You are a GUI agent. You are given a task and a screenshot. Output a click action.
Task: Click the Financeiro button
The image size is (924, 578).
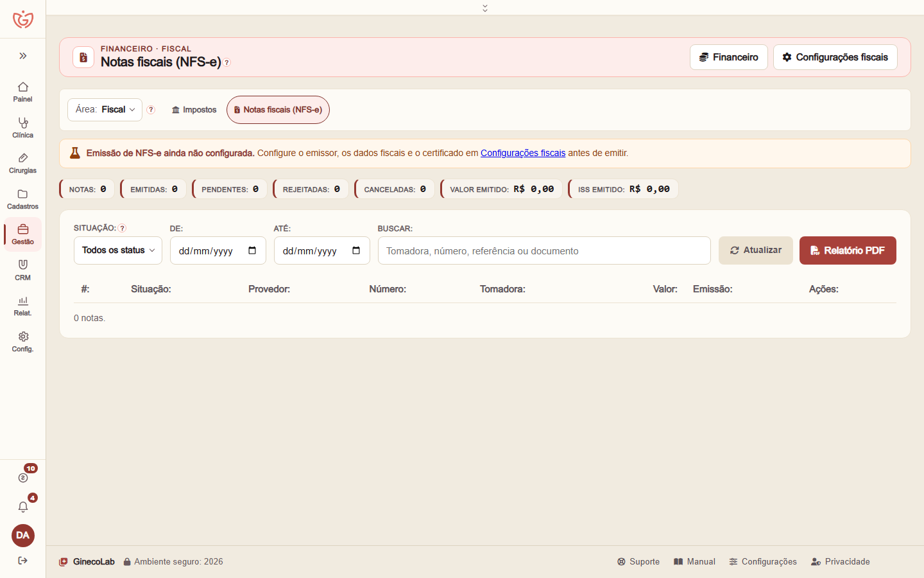729,57
